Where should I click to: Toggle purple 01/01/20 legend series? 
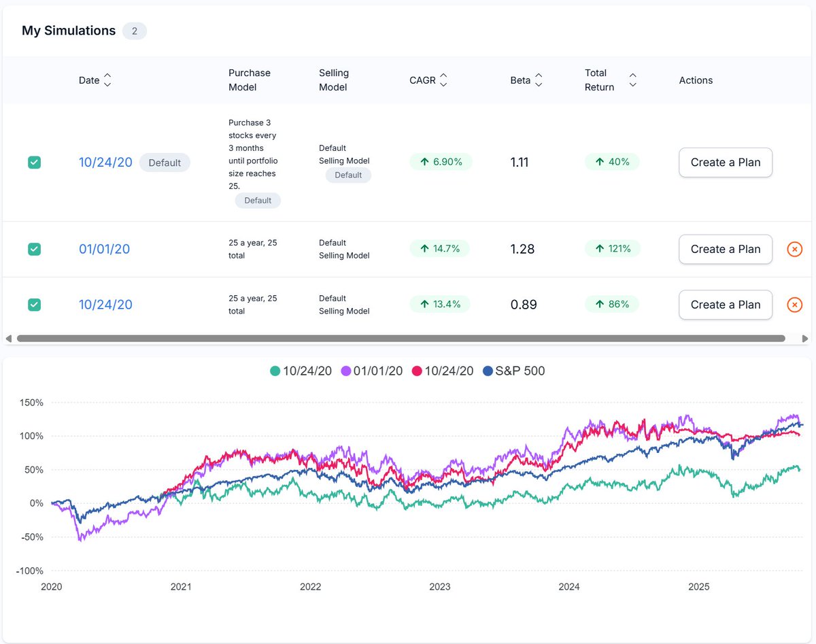tap(372, 371)
